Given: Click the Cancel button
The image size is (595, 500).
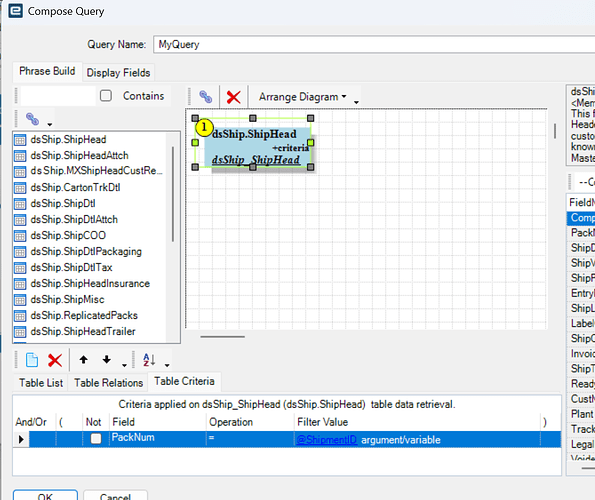Looking at the screenshot, I should pyautogui.click(x=115, y=495).
